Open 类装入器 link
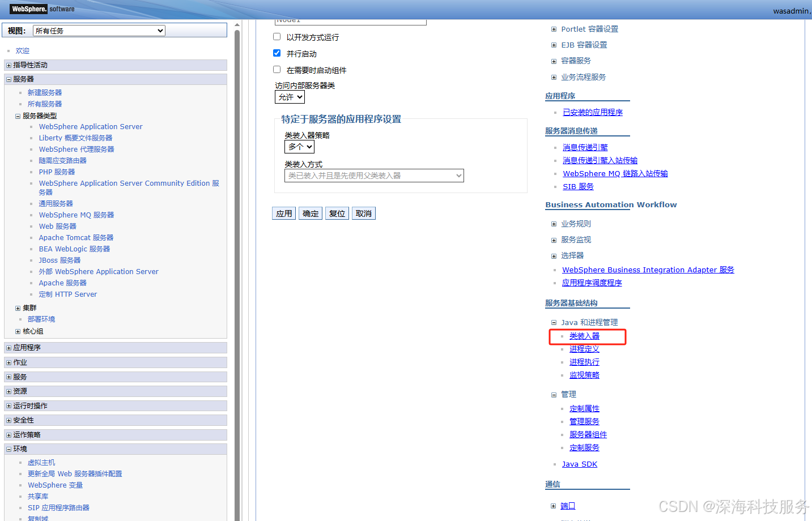The image size is (812, 521). click(x=584, y=336)
